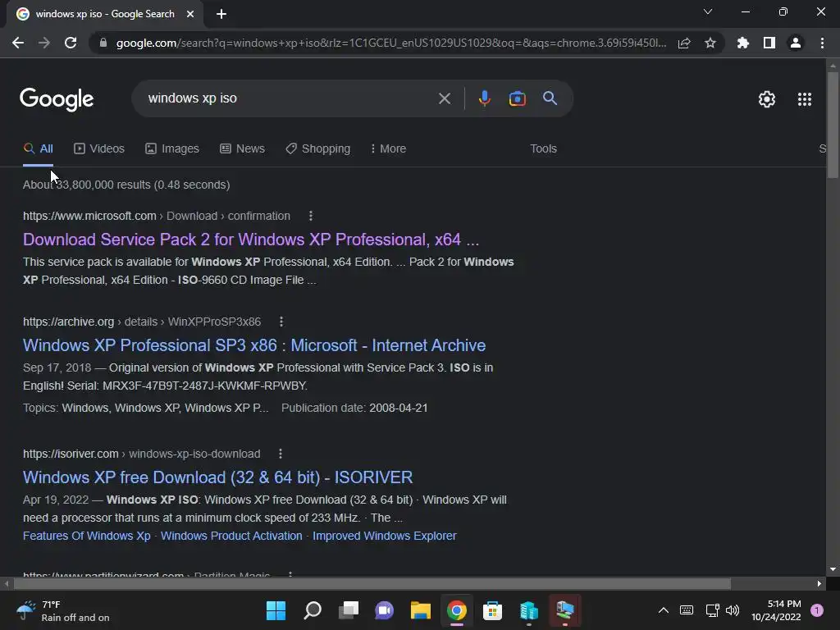Open options for microsoft.com result
The height and width of the screenshot is (630, 840).
click(x=311, y=216)
